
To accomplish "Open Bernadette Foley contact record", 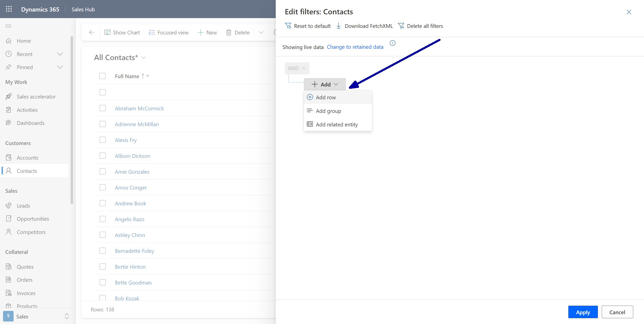I will [x=134, y=251].
